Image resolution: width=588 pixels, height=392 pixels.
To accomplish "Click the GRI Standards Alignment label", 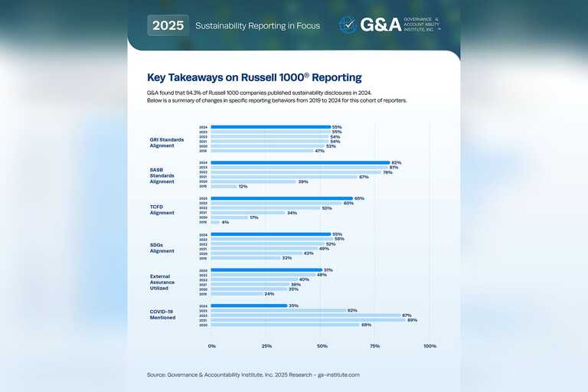I will (x=166, y=142).
